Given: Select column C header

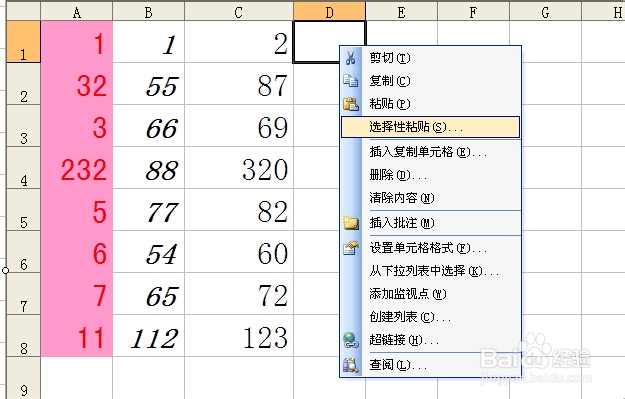Looking at the screenshot, I should point(239,12).
